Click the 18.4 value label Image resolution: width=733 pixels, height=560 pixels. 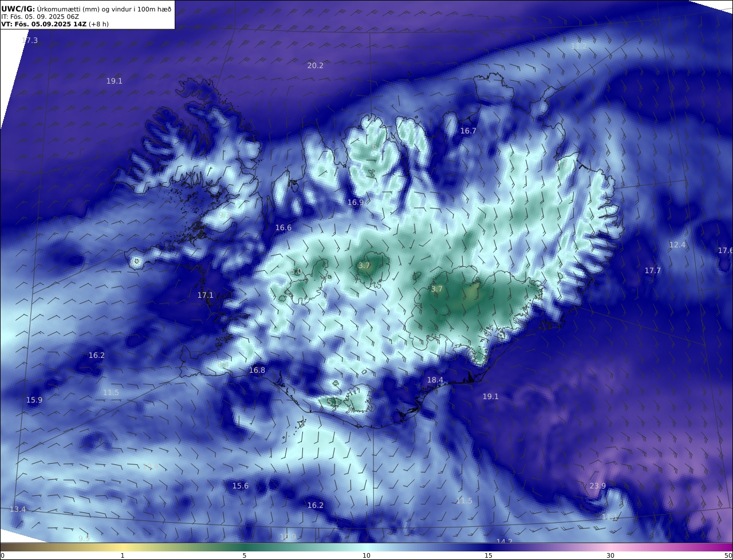[435, 380]
